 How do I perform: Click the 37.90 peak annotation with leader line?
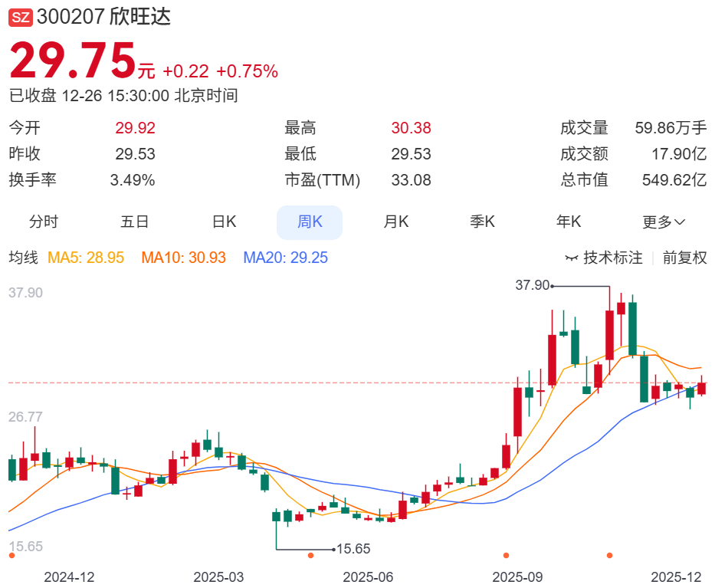coord(533,285)
